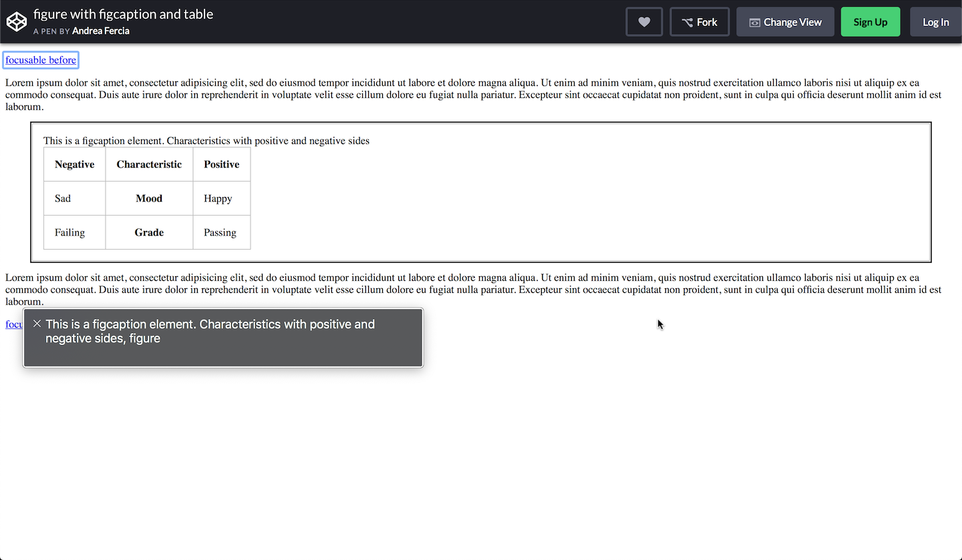Click the CodePen logo icon
This screenshot has height=560, width=962.
pyautogui.click(x=17, y=22)
